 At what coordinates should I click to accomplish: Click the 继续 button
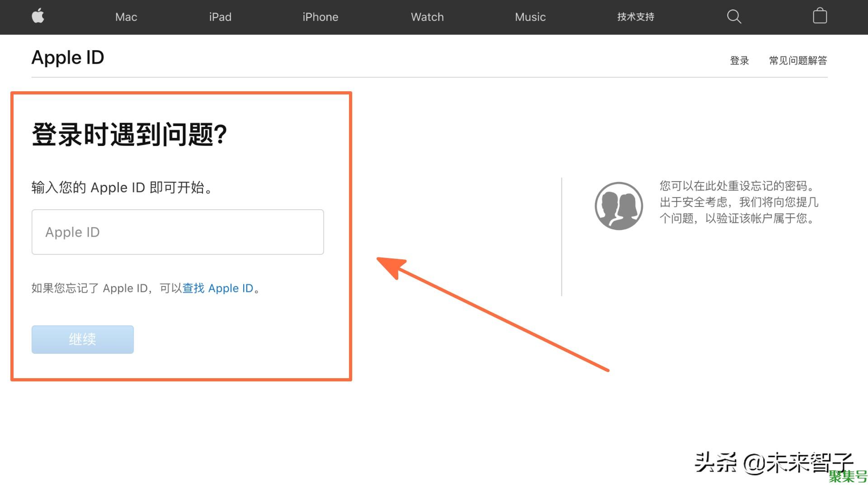[x=83, y=339]
